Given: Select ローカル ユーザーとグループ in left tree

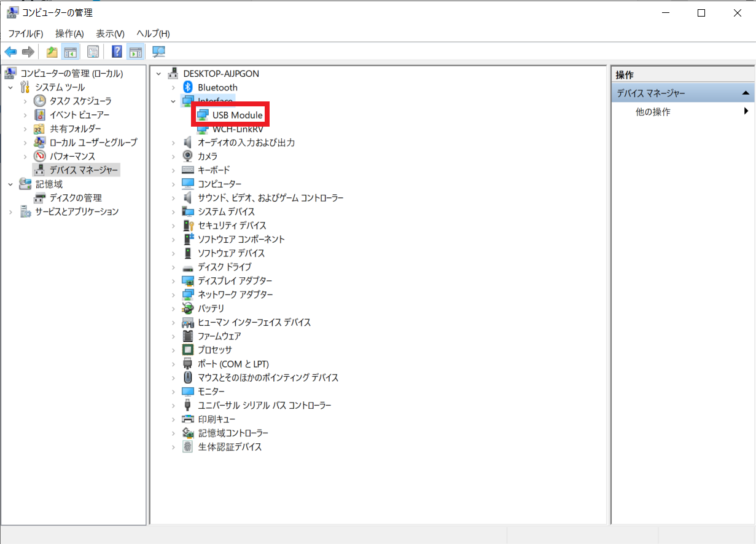Looking at the screenshot, I should pos(93,143).
